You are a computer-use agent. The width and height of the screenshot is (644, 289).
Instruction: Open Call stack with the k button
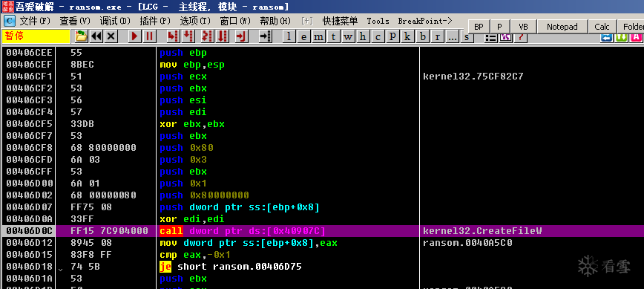click(x=407, y=36)
